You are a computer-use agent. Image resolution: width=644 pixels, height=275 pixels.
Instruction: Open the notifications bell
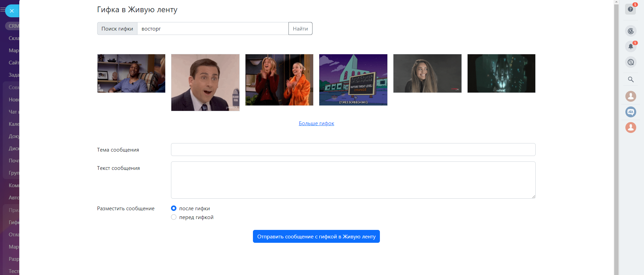pos(630,46)
